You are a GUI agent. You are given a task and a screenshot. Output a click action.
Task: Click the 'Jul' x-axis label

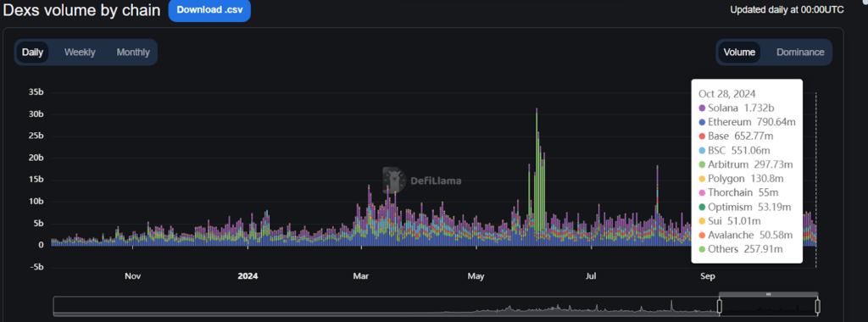click(591, 275)
